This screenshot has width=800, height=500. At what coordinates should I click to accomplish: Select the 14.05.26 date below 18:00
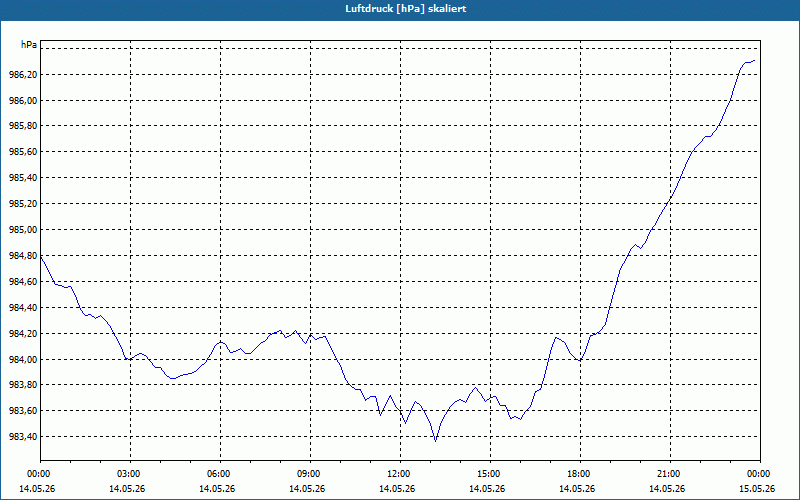tap(577, 488)
